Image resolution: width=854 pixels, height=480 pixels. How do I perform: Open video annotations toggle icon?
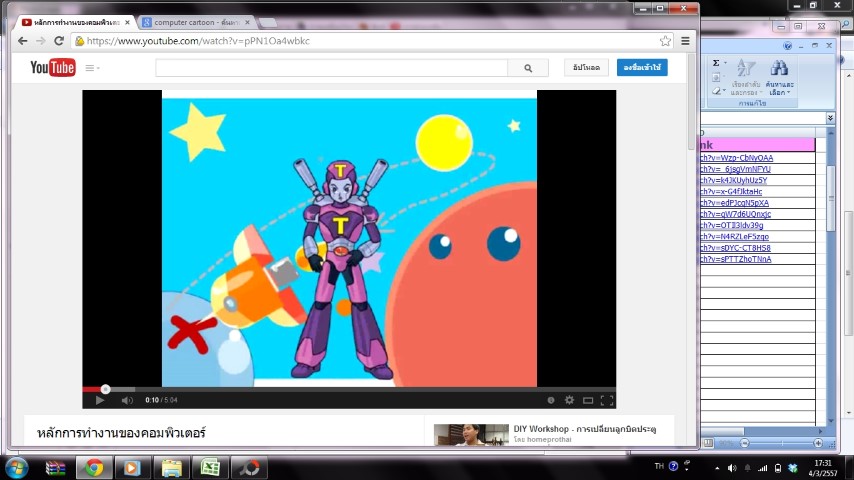pyautogui.click(x=551, y=400)
